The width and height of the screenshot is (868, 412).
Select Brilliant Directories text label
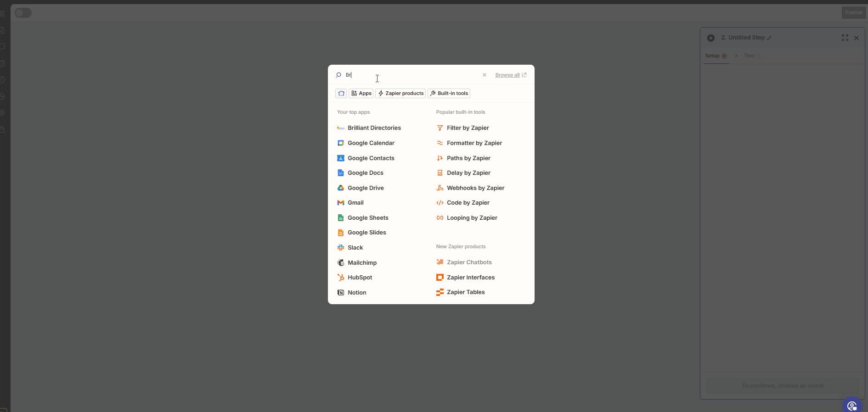click(374, 128)
